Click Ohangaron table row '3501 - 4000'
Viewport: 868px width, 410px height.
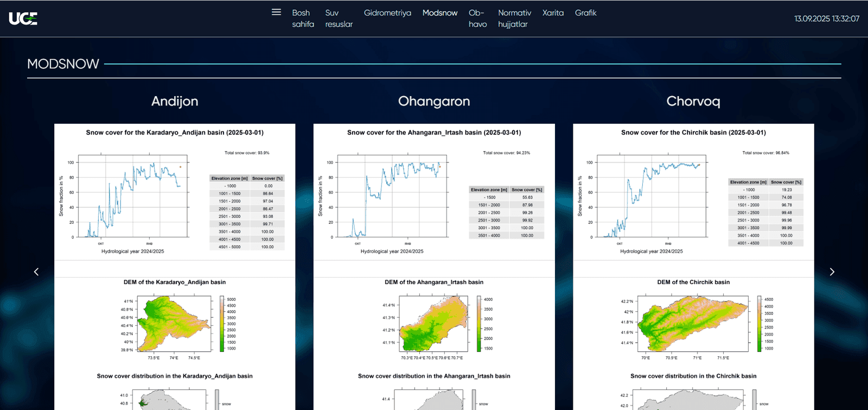coord(507,236)
